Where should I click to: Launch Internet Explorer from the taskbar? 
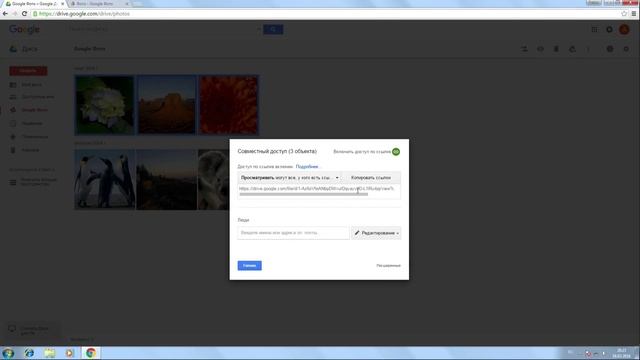coord(29,353)
